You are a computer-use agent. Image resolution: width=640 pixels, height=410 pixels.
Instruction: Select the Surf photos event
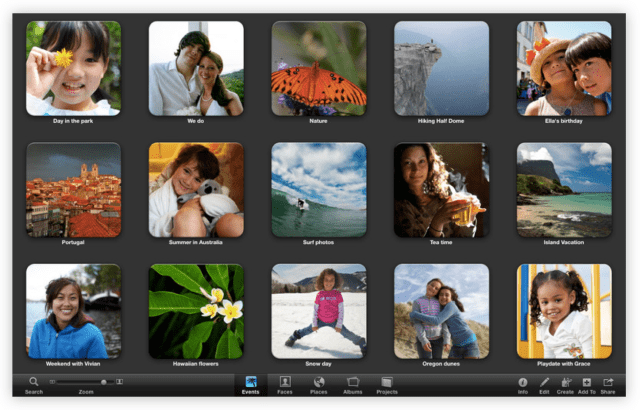318,189
